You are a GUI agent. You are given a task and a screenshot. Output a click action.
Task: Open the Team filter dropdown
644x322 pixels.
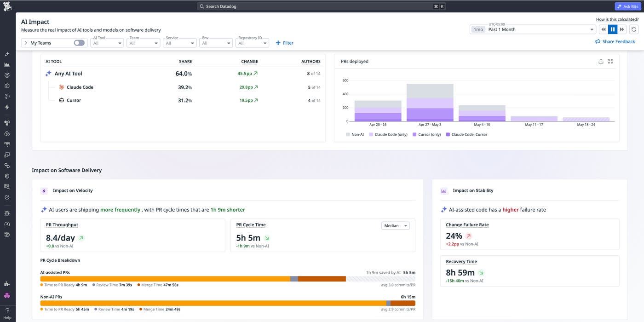tap(143, 43)
